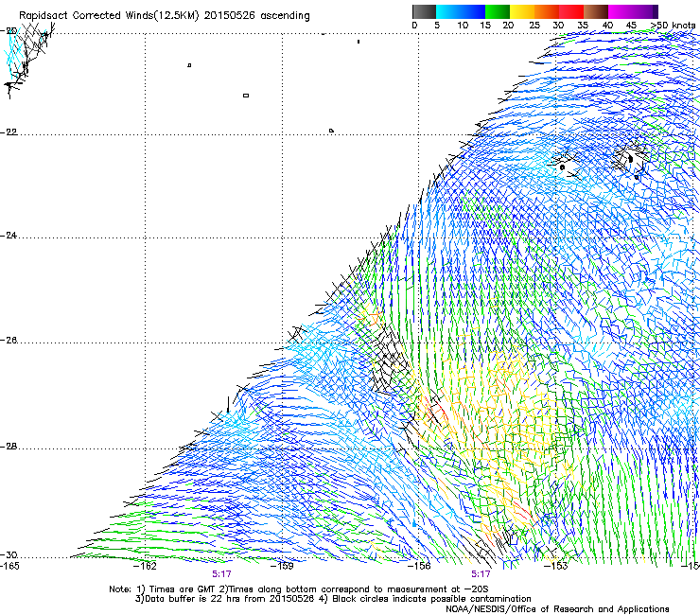This screenshot has height=615, width=700.
Task: Click the cyan-to-blue 5-15 knots legend segment
Action: coord(461,11)
